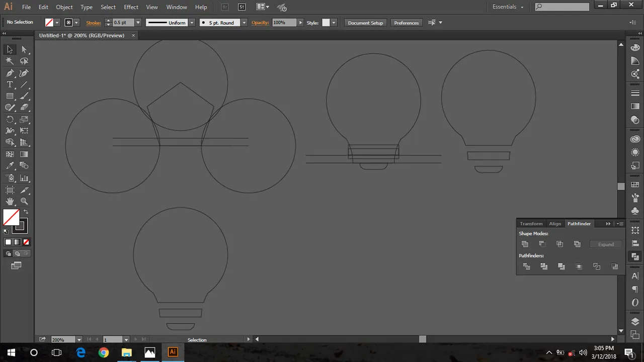Select the Selection tool (black arrow)
644x362 pixels.
[x=10, y=49]
